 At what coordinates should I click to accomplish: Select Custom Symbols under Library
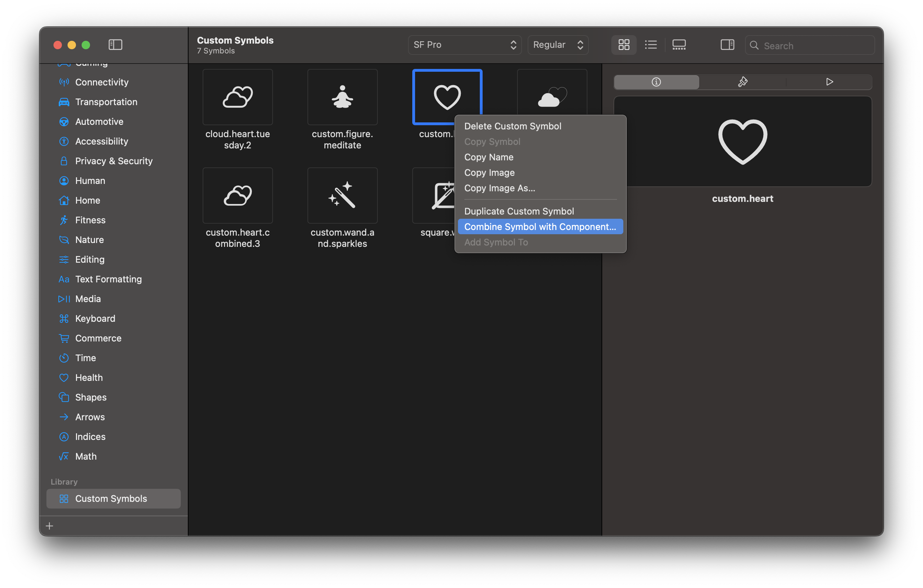coord(111,498)
